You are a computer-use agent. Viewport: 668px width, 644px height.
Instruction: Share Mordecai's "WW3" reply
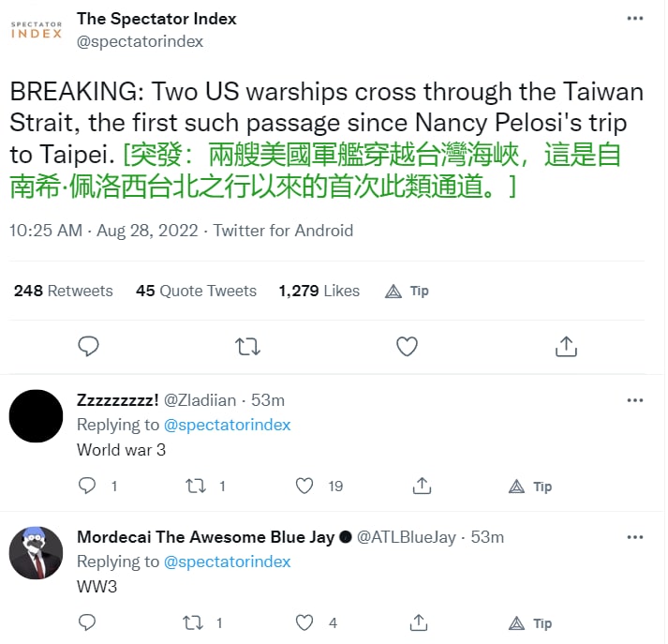(x=422, y=622)
